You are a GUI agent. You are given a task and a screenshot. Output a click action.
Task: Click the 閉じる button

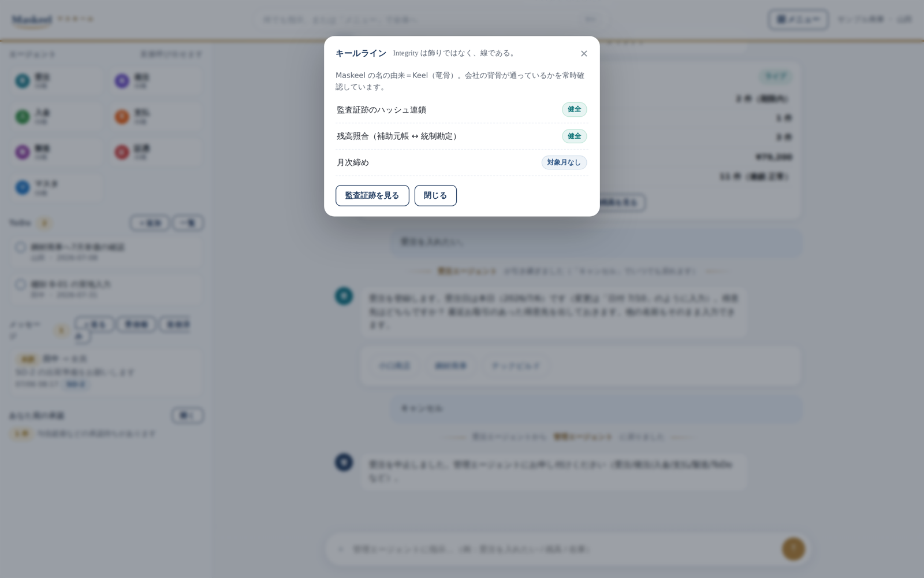[x=435, y=195]
